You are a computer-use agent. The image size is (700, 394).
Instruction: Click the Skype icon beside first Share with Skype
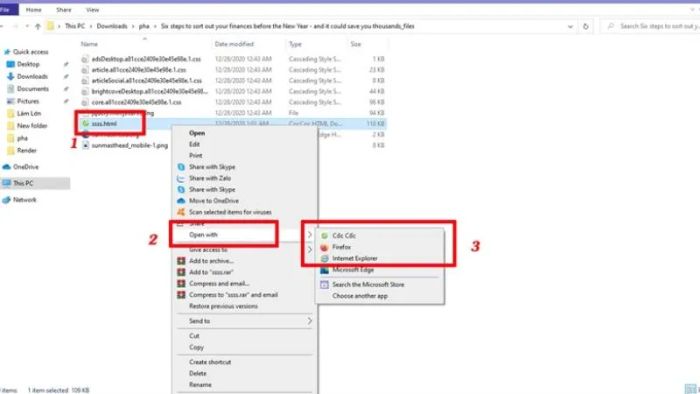(181, 167)
